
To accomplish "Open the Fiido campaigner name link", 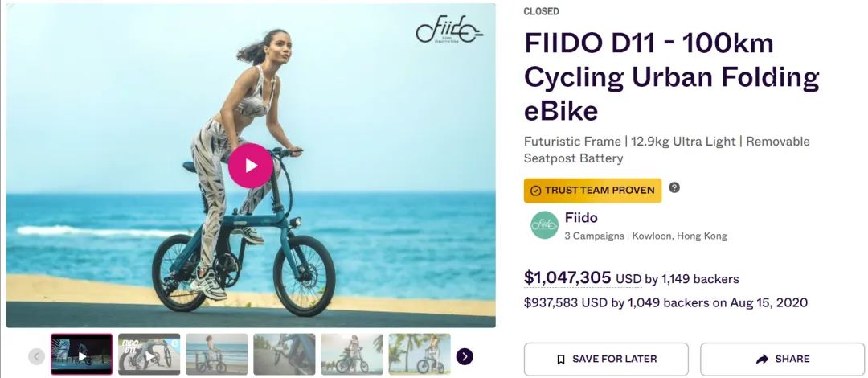I will (581, 218).
